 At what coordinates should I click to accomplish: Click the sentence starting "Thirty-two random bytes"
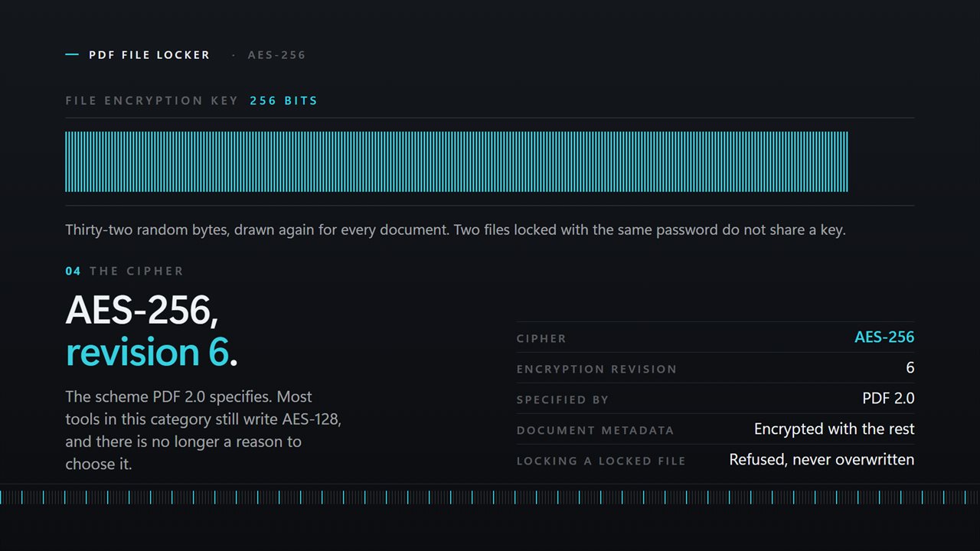(456, 230)
